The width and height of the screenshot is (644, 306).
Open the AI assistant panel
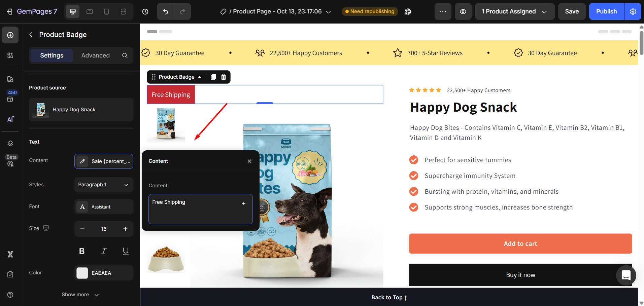click(x=10, y=119)
